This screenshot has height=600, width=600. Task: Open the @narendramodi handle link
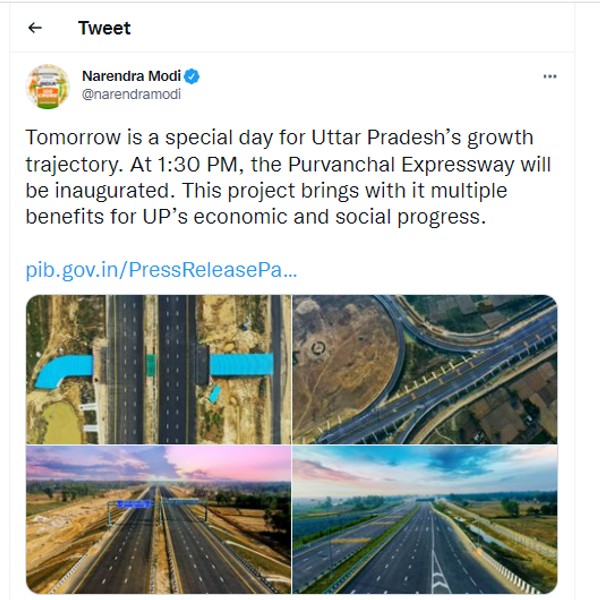click(131, 95)
